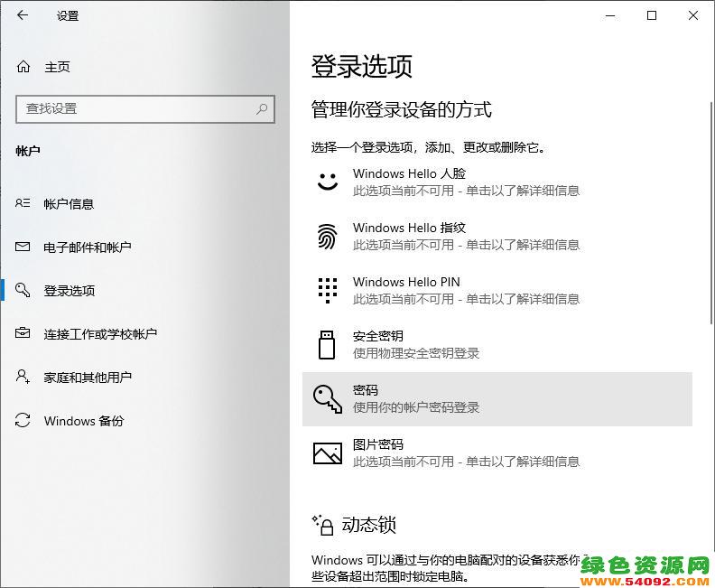
Task: Click 管理你登录设备的方式 heading
Action: (x=401, y=109)
